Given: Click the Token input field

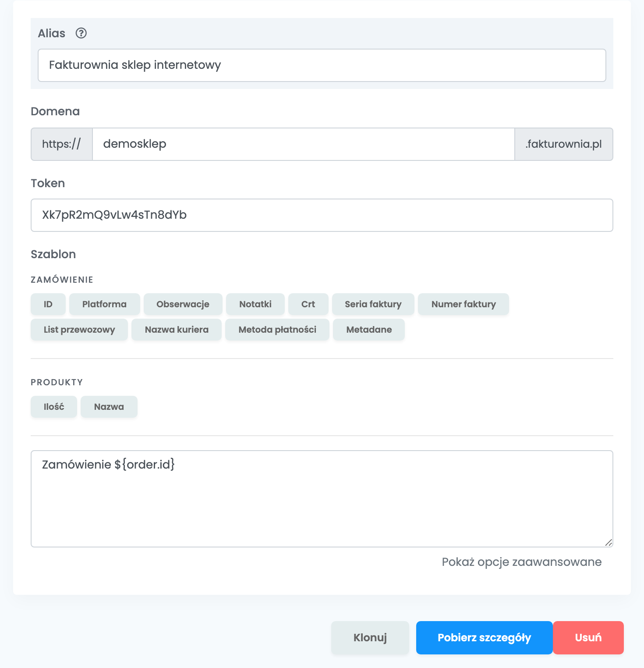Looking at the screenshot, I should pos(322,215).
